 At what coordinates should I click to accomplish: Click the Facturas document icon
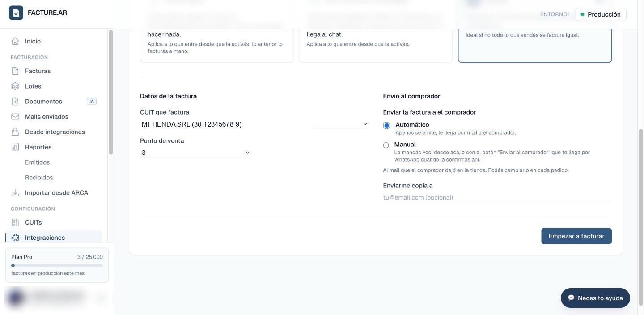15,71
